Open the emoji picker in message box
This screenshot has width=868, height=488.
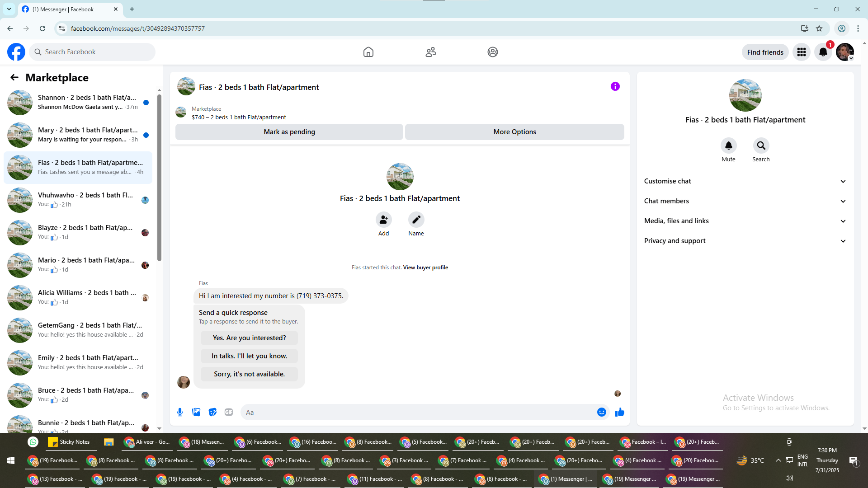pos(601,412)
